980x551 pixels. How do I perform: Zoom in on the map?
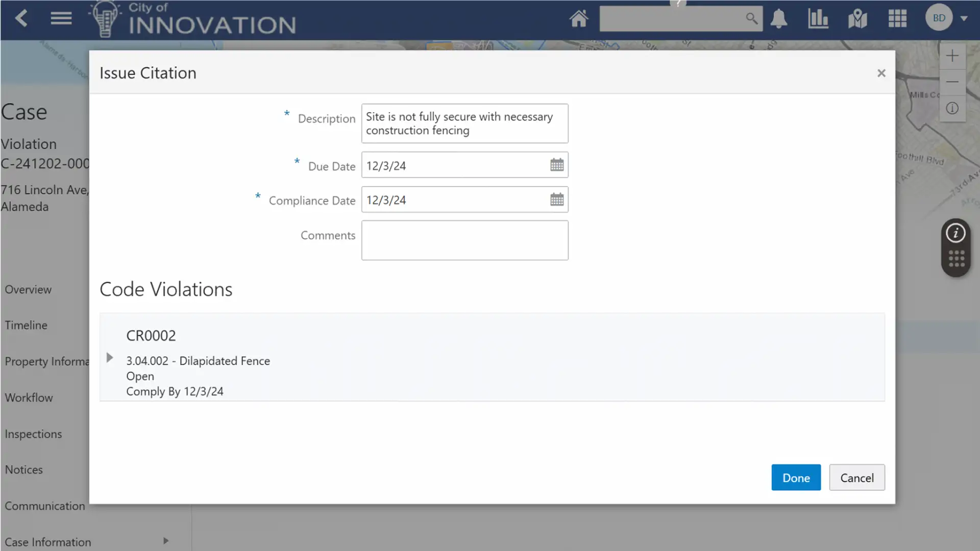pos(952,56)
